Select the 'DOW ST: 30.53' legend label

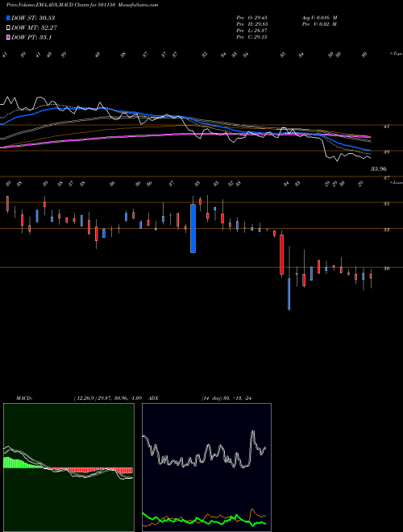[33, 18]
